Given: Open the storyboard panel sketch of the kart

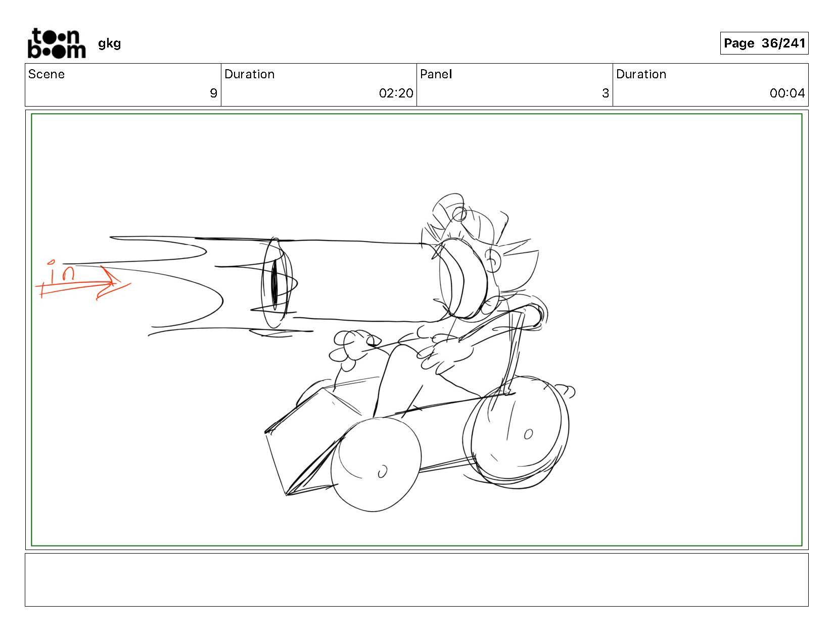Looking at the screenshot, I should 416,330.
